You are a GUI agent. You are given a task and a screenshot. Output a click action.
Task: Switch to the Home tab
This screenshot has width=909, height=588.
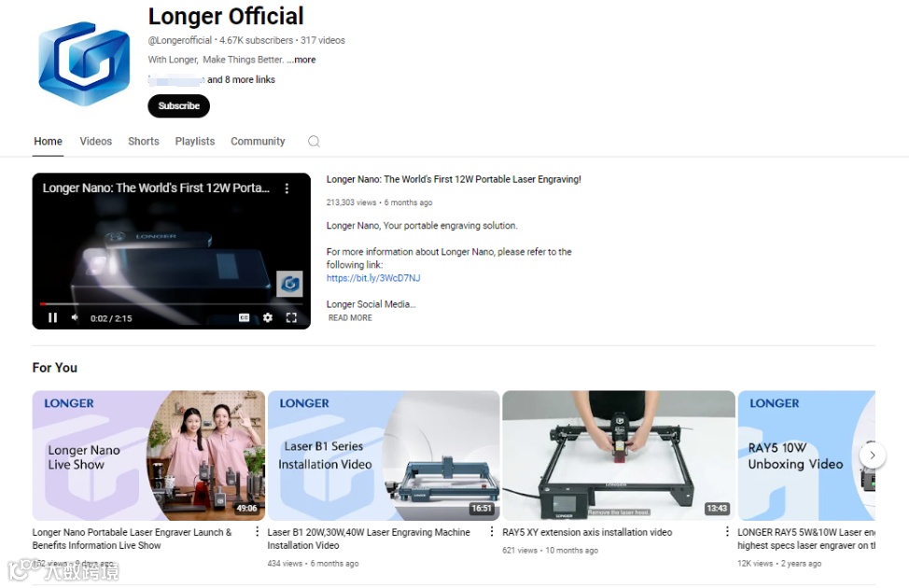[x=49, y=142]
